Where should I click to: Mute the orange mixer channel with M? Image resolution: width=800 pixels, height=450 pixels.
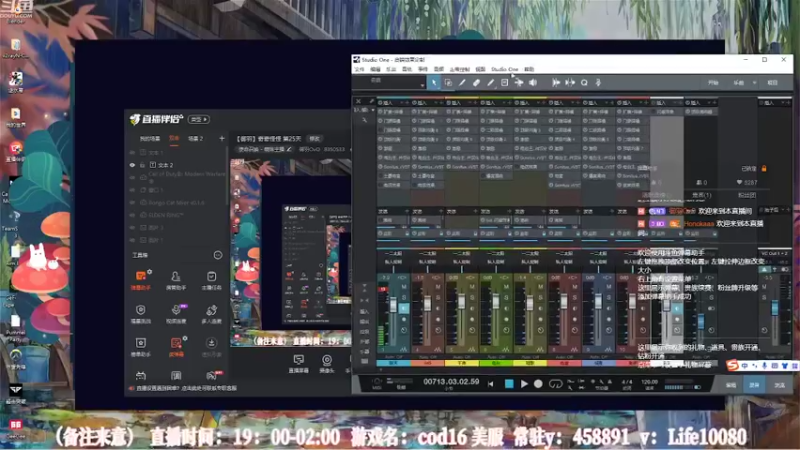[x=438, y=287]
